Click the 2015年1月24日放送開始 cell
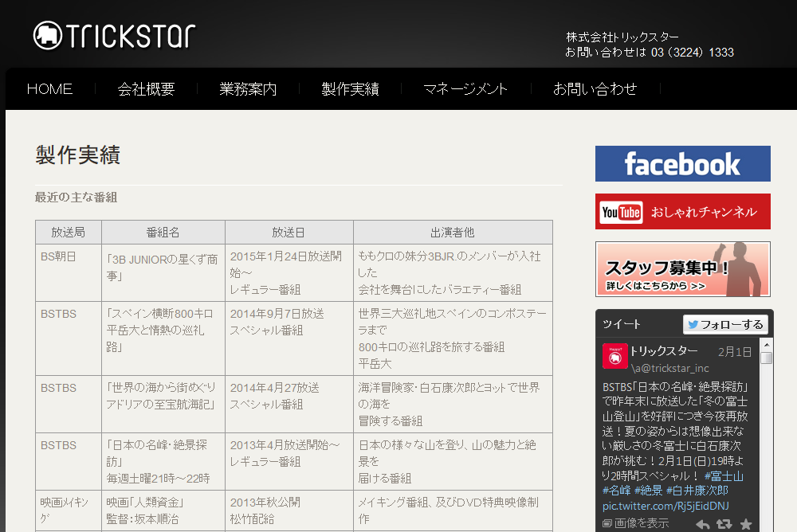The height and width of the screenshot is (532, 797). (x=289, y=273)
